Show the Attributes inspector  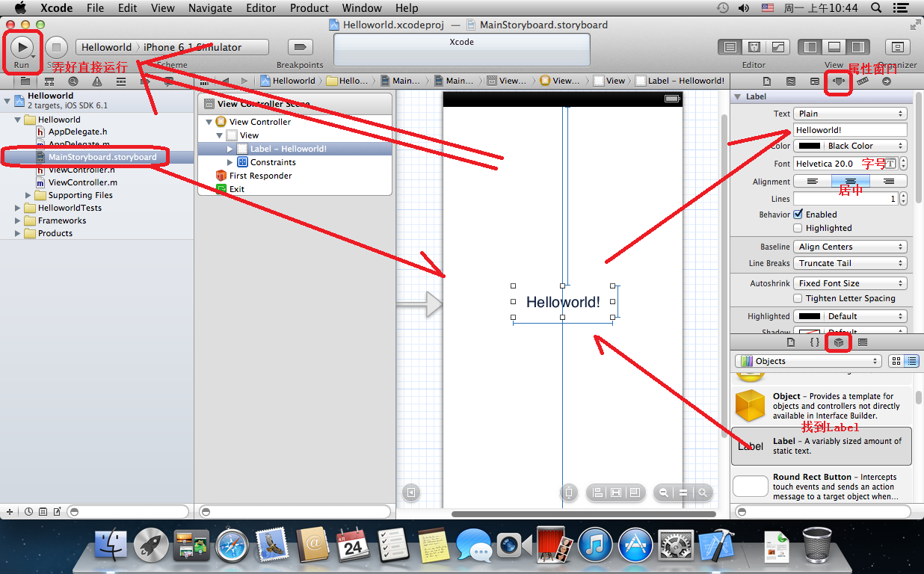click(839, 81)
